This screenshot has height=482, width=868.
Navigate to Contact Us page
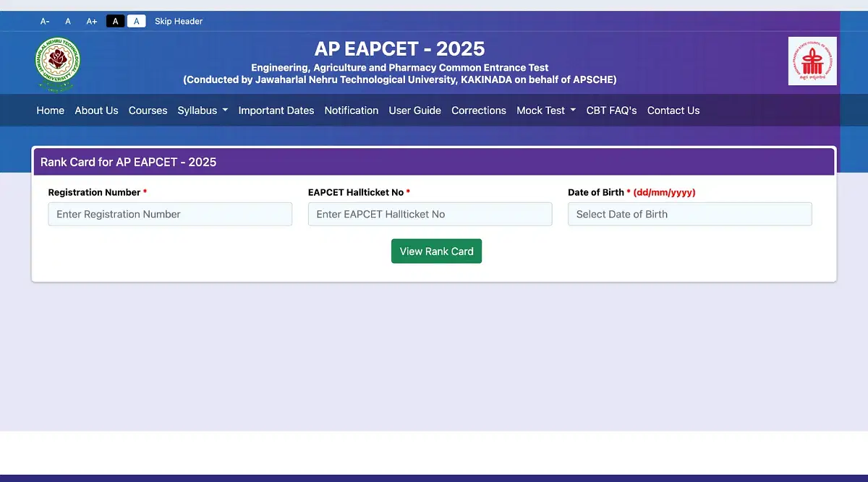pos(673,111)
